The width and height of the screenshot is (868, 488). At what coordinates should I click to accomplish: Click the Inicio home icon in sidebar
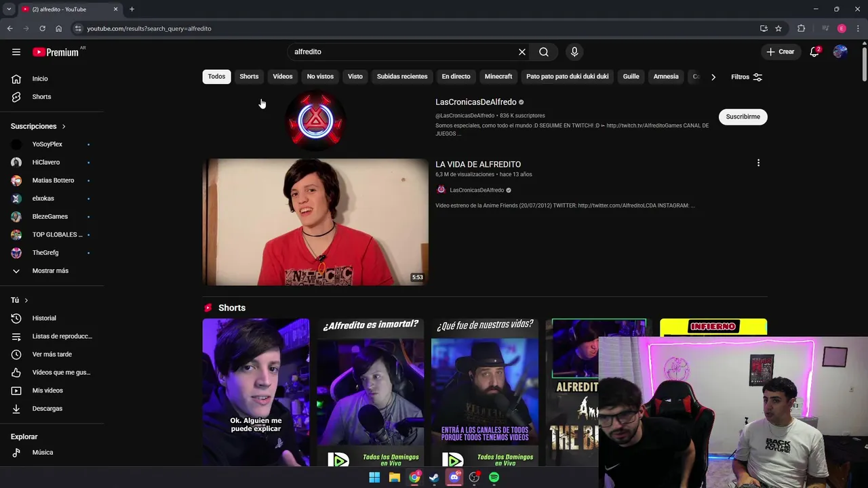click(x=16, y=79)
